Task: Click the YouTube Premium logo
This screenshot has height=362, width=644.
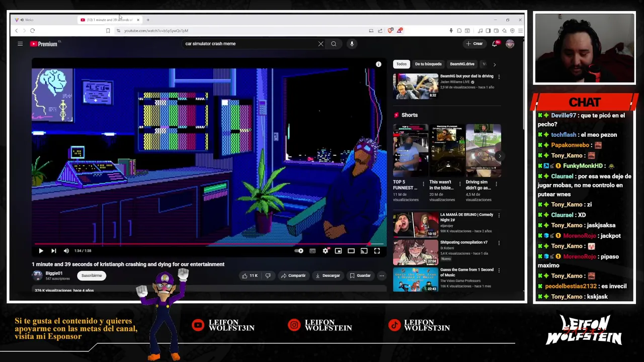Action: pyautogui.click(x=44, y=44)
